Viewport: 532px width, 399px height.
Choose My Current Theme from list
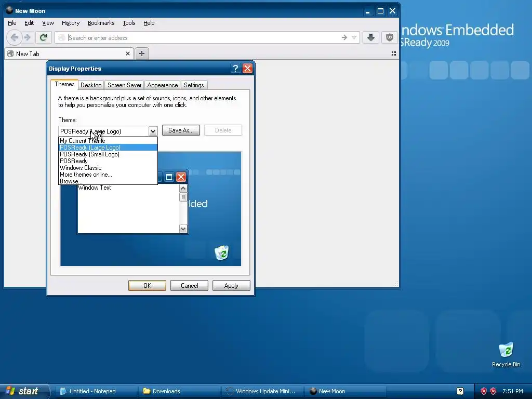click(108, 140)
